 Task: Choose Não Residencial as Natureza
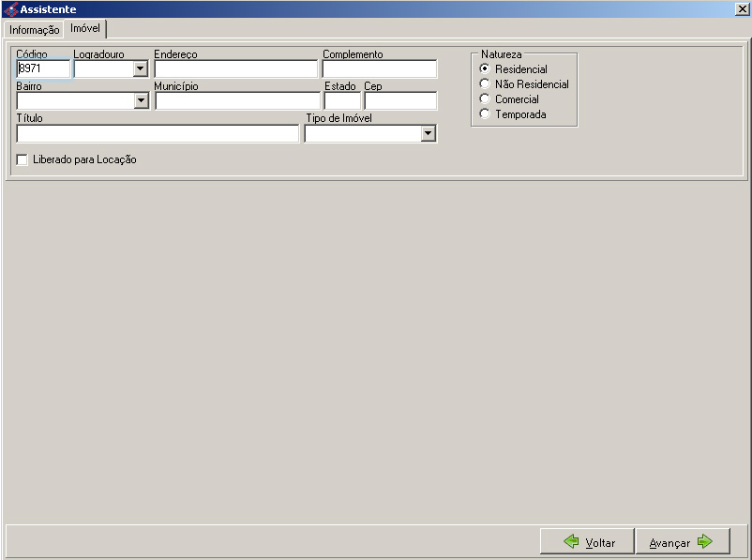(x=485, y=83)
